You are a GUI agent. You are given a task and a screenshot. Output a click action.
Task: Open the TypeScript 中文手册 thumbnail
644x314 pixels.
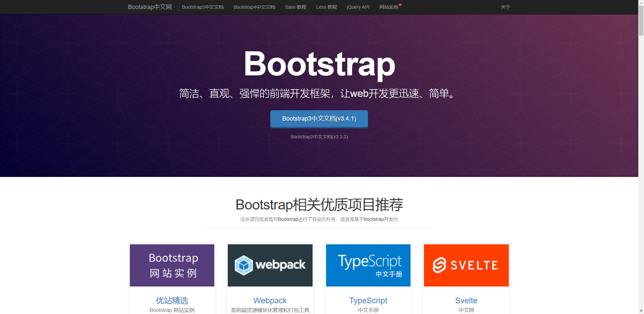pos(368,265)
